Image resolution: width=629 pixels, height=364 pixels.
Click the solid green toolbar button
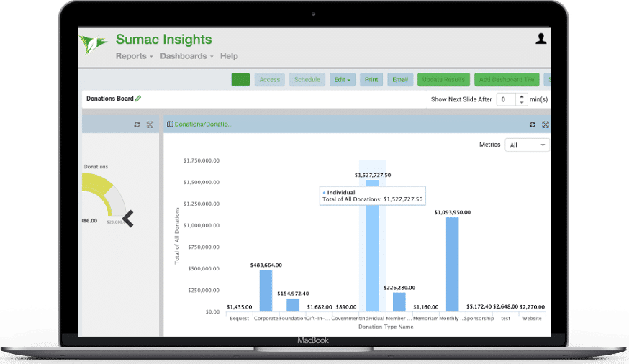[x=240, y=79]
